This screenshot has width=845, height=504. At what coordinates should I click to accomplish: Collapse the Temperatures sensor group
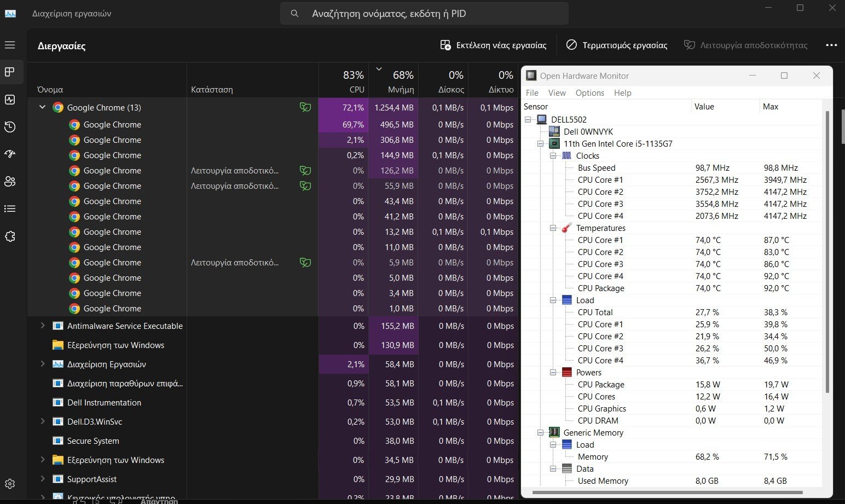tap(553, 228)
